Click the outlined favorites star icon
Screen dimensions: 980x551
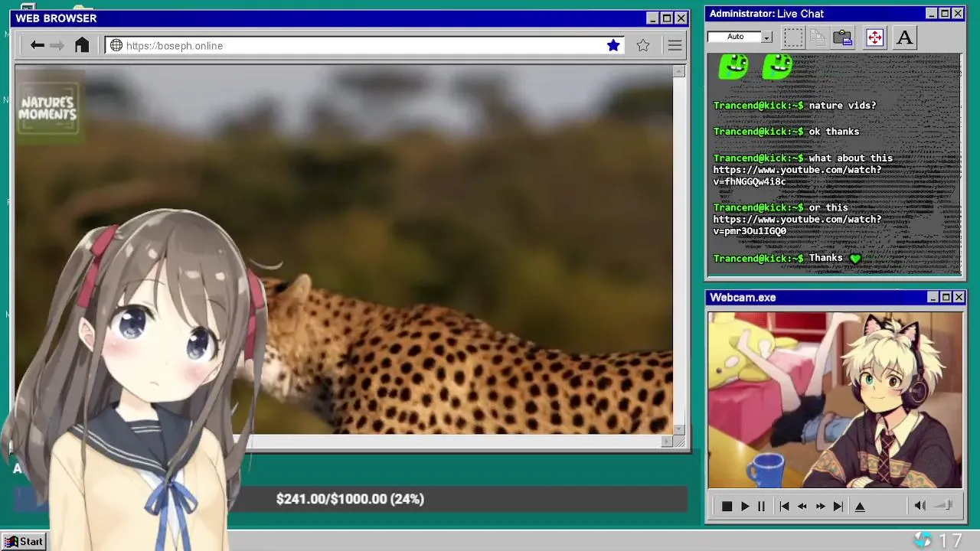pos(643,45)
